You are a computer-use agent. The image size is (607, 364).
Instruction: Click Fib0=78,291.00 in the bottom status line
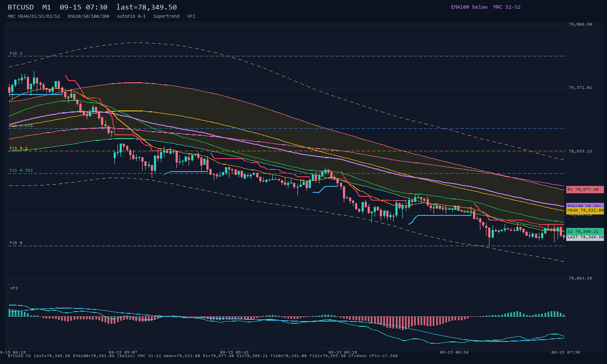[x=289, y=356]
